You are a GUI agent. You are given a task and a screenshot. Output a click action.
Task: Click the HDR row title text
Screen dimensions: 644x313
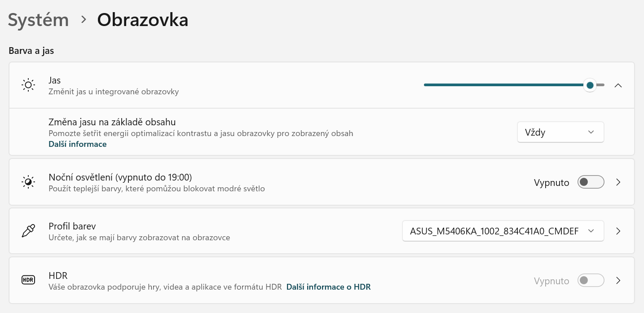pyautogui.click(x=58, y=276)
